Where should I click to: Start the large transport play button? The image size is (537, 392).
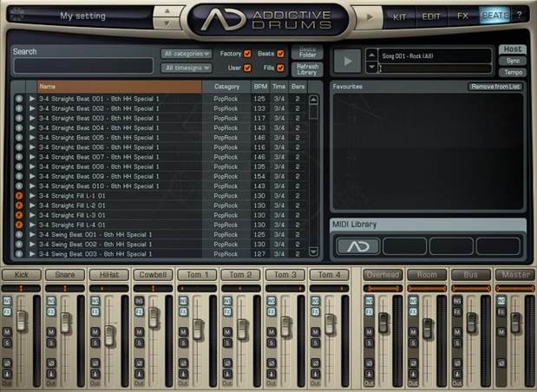click(x=348, y=61)
